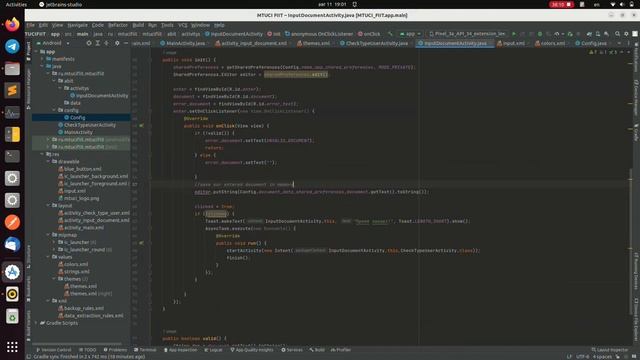
Task: Switch to Config.java tab
Action: point(592,43)
